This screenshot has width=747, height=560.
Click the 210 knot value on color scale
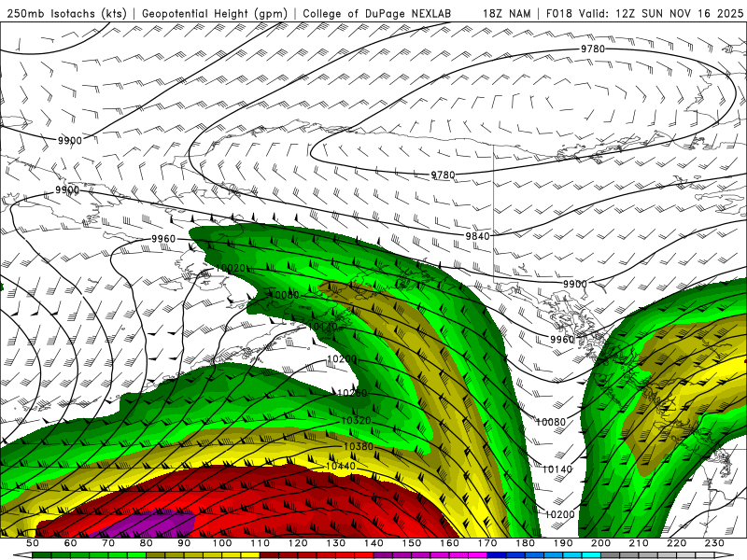tap(640, 543)
